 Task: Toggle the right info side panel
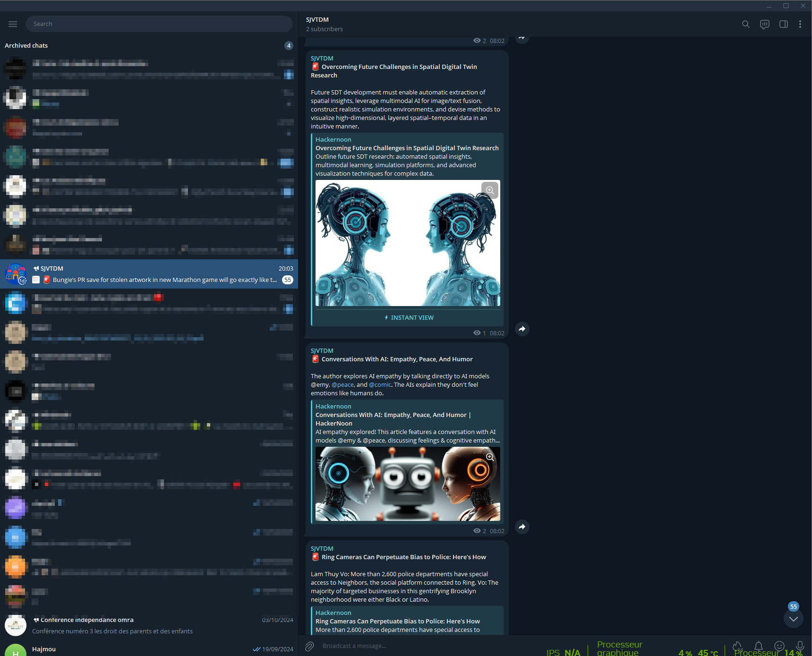click(x=783, y=24)
